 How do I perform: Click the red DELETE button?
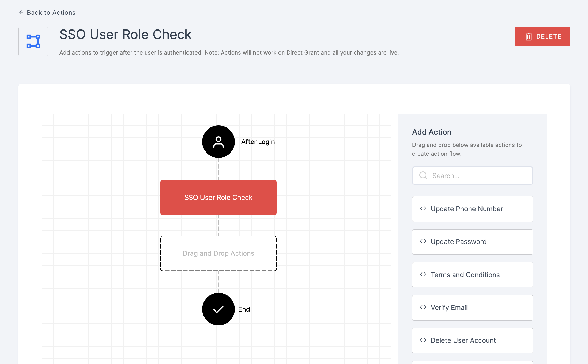(x=543, y=36)
